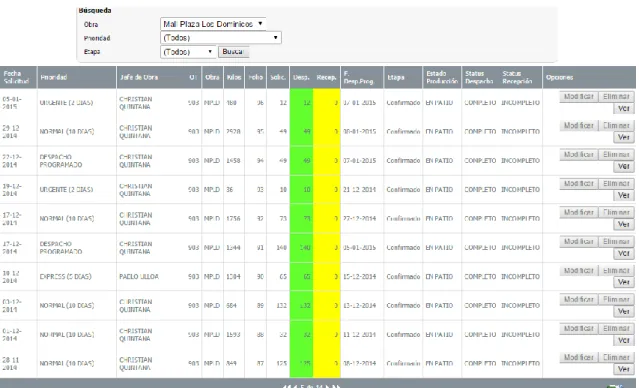Modify the 29-12-2014 request row
This screenshot has height=388, width=639.
pos(578,126)
